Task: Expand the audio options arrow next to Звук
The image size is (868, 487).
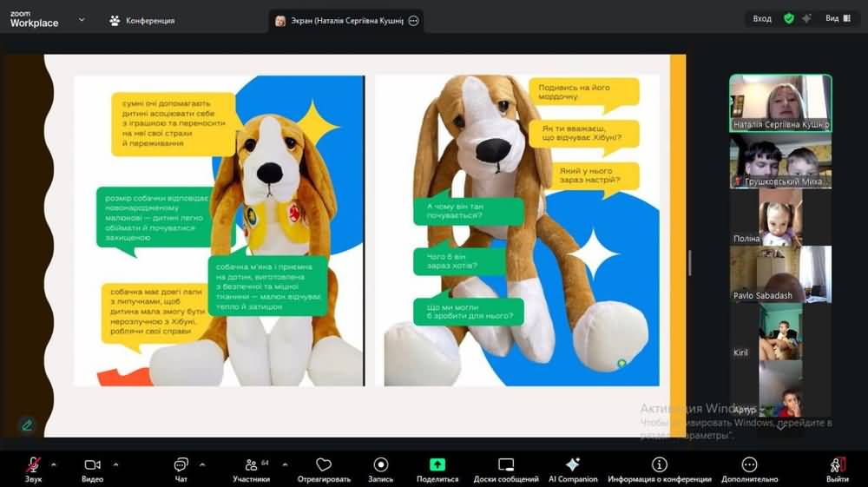Action: (x=54, y=464)
